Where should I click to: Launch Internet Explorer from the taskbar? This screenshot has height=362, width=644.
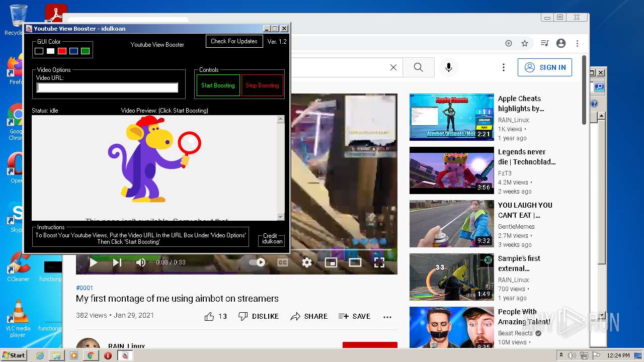[x=40, y=355]
